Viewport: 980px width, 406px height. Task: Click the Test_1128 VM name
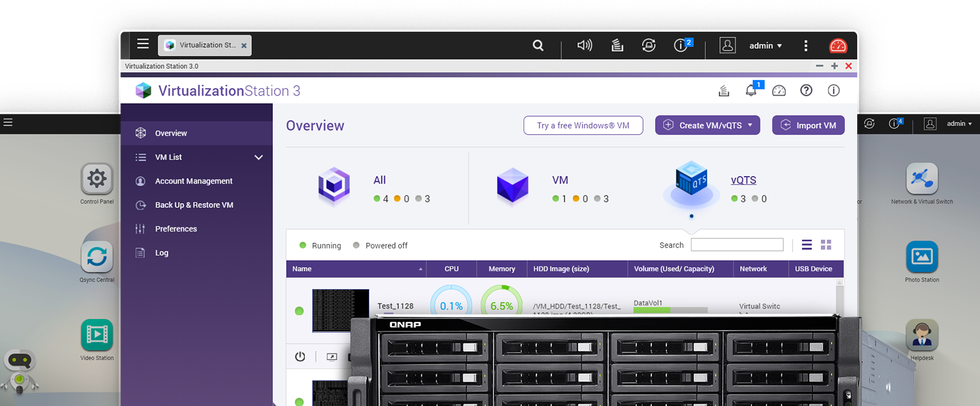coord(395,306)
